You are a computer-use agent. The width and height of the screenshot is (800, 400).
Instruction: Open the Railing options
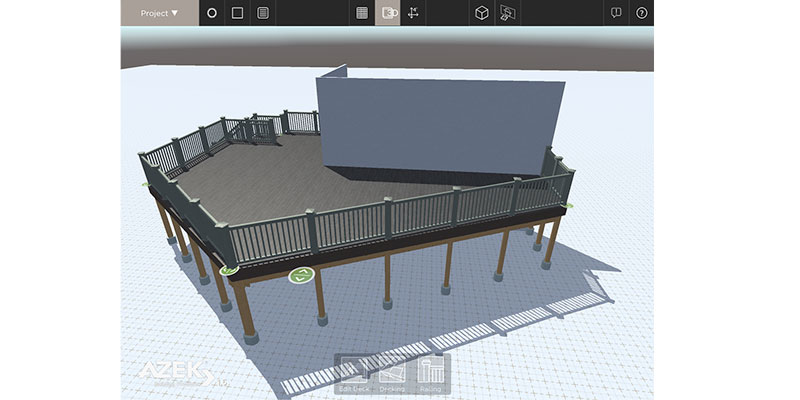[x=430, y=373]
